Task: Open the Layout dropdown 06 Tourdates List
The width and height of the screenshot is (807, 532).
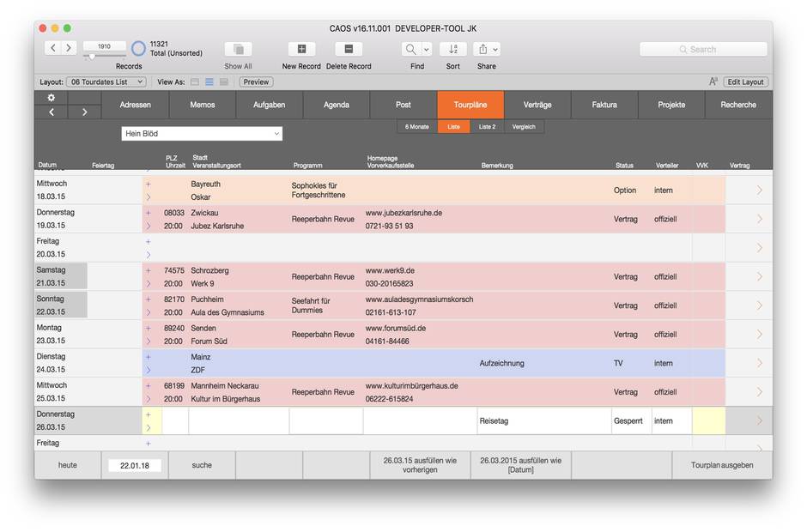Action: [x=106, y=82]
